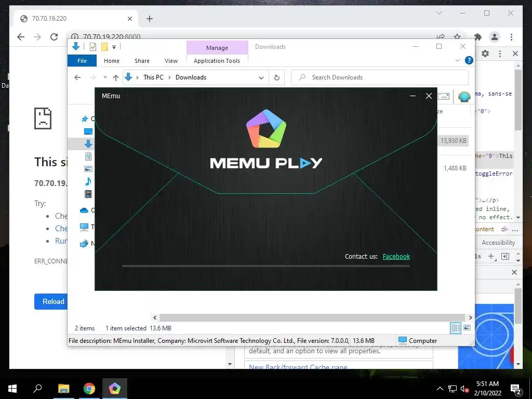Click DevTools new style rule plus icon
This screenshot has width=532, height=399.
pyautogui.click(x=491, y=257)
